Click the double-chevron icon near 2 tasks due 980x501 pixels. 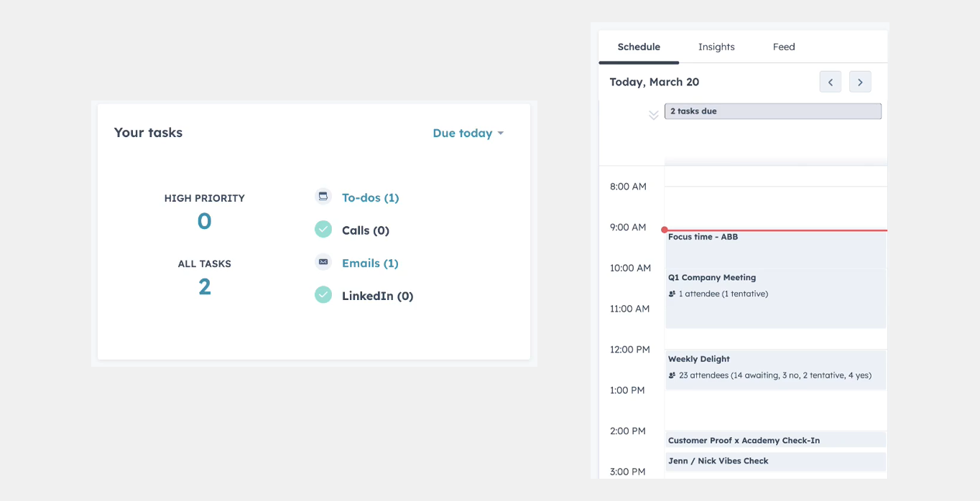[x=653, y=114]
